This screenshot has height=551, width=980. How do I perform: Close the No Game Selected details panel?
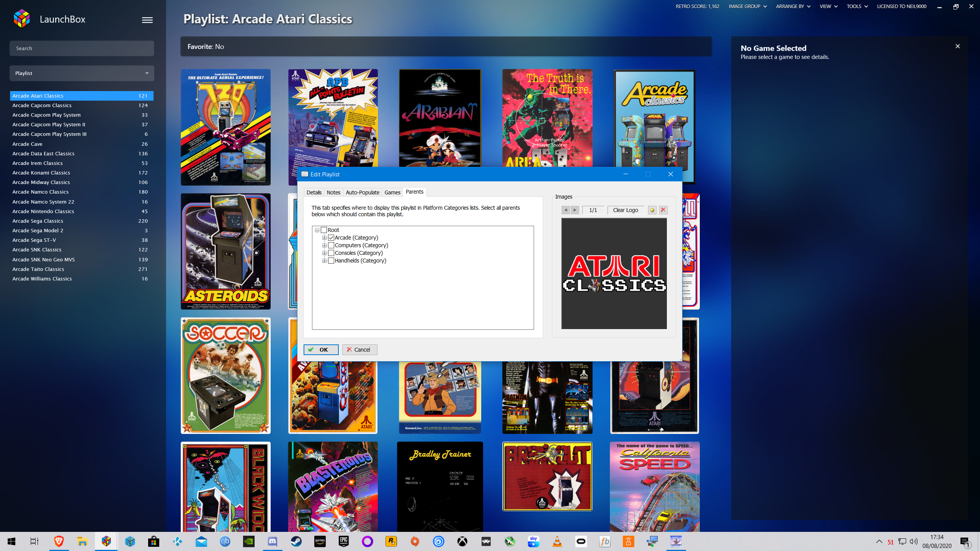coord(957,46)
